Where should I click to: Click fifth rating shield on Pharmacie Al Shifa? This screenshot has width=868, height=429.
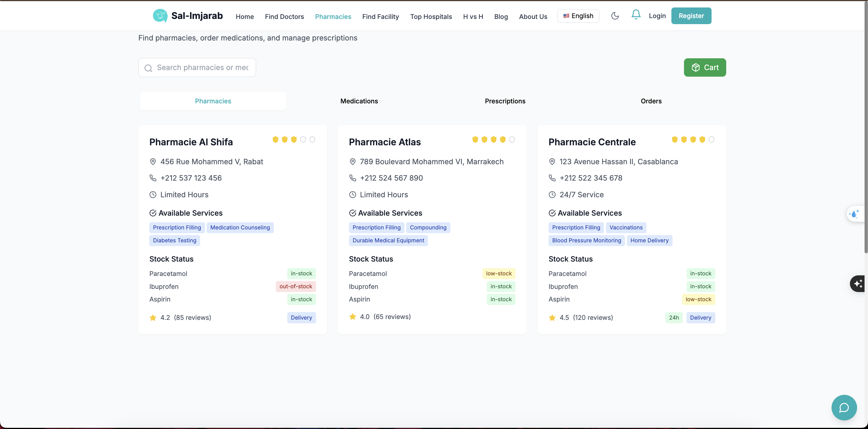pyautogui.click(x=312, y=140)
